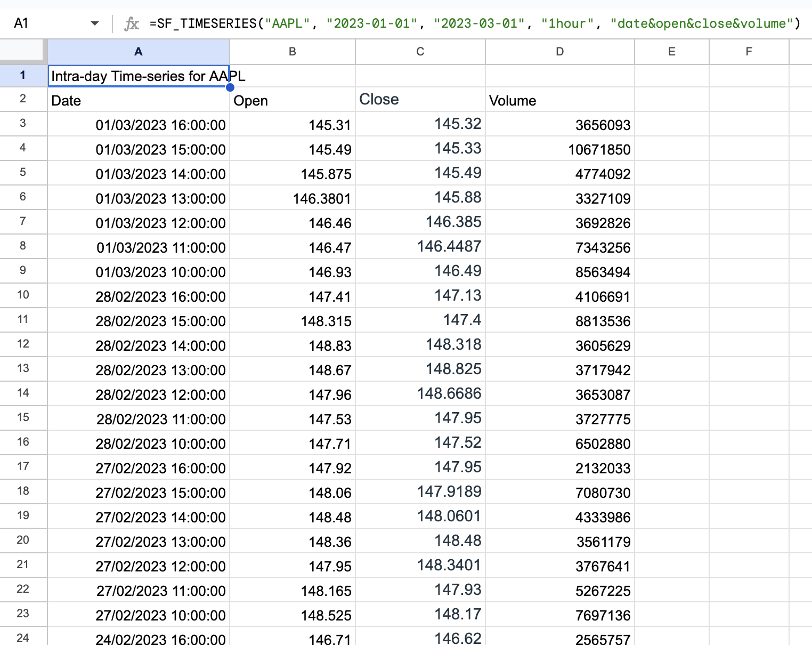Select column F header
Image resolution: width=812 pixels, height=645 pixels.
749,52
